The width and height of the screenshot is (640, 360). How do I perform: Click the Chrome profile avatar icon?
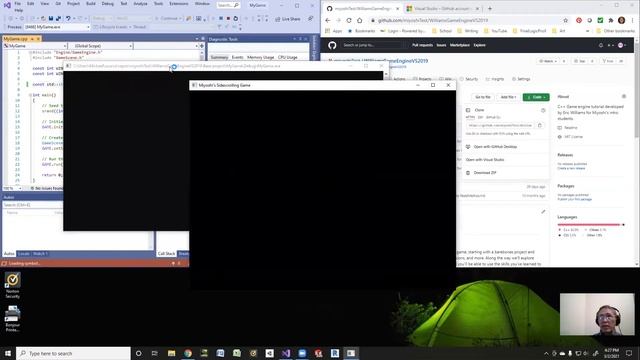pos(621,20)
